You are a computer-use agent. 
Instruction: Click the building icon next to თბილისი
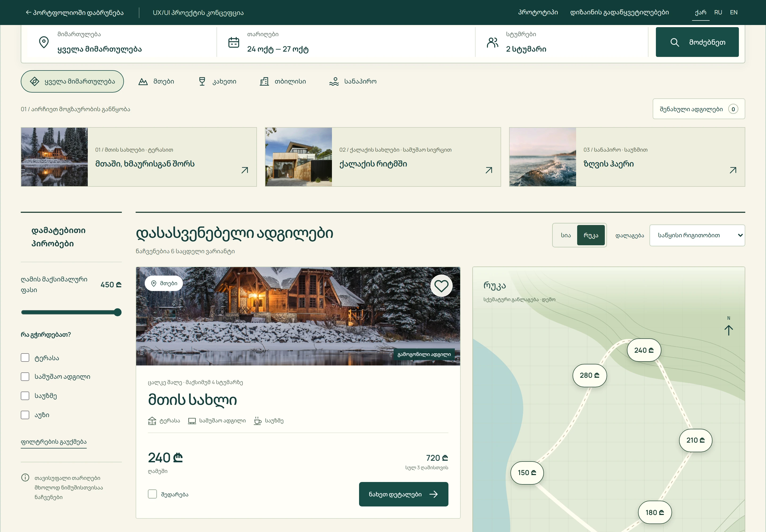point(264,81)
